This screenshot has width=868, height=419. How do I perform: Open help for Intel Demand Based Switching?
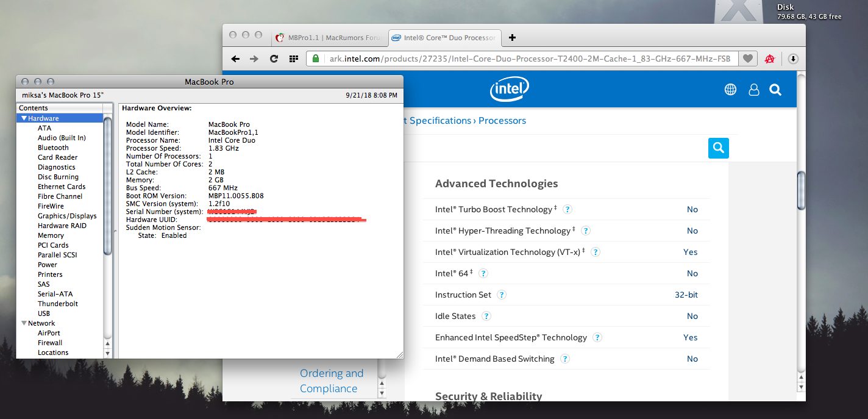coord(565,359)
